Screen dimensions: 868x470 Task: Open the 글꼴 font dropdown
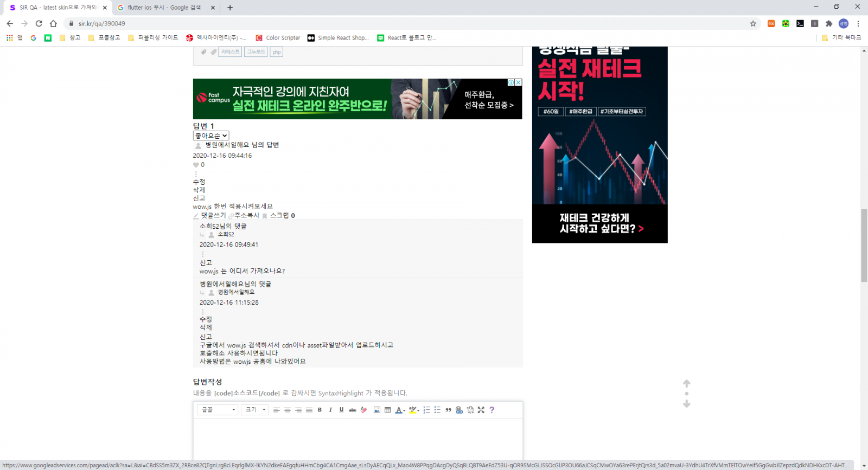coord(218,410)
